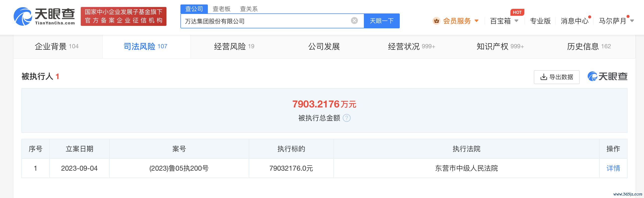Click the 序号 column header
The height and width of the screenshot is (198, 644).
35,149
